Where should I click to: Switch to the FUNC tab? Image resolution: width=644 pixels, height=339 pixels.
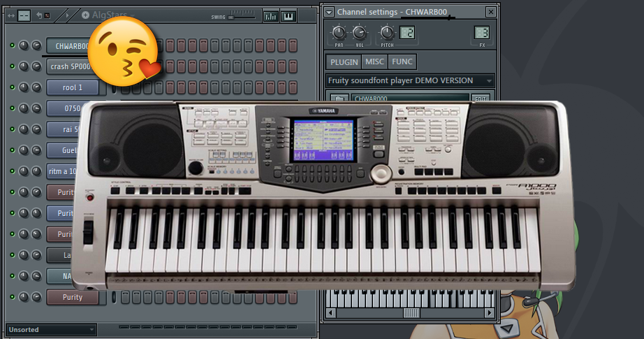pyautogui.click(x=402, y=62)
